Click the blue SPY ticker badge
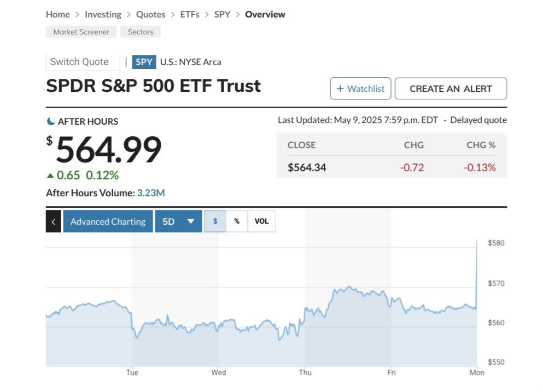 [144, 62]
